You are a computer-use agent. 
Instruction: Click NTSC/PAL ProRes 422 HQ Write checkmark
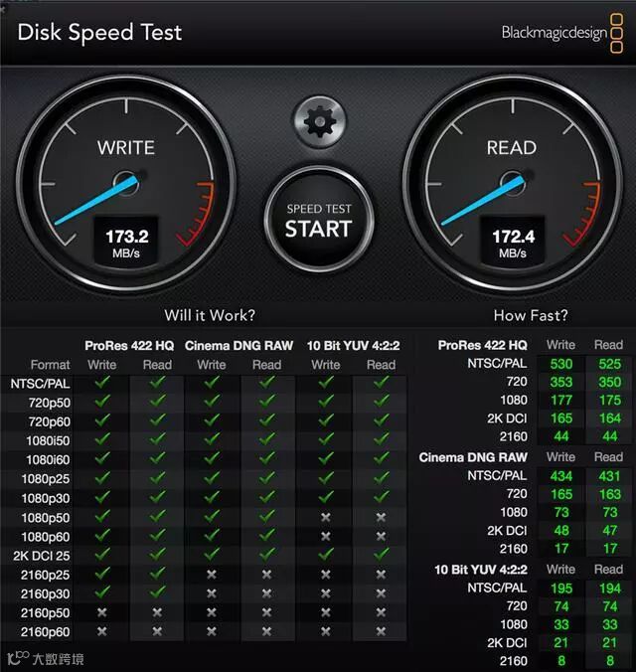click(102, 382)
